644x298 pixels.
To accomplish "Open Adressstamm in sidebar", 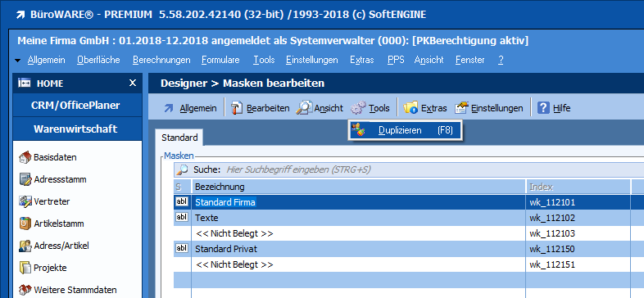I will [60, 179].
